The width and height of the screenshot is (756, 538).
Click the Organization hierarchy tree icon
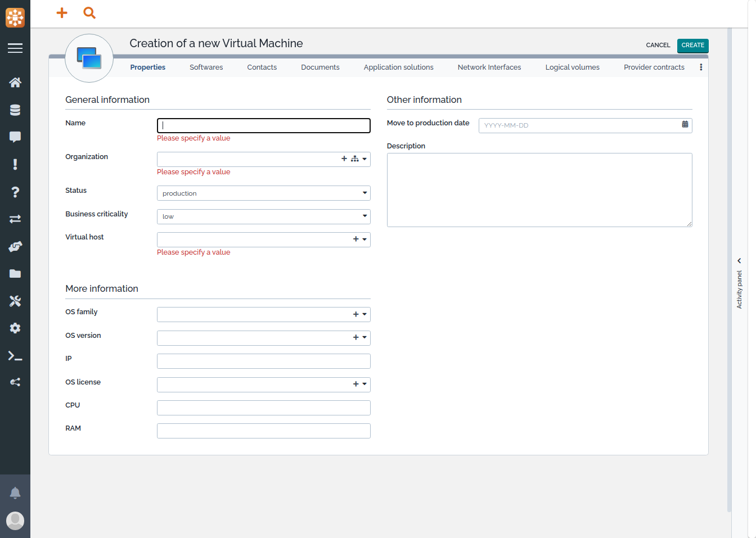pyautogui.click(x=354, y=159)
